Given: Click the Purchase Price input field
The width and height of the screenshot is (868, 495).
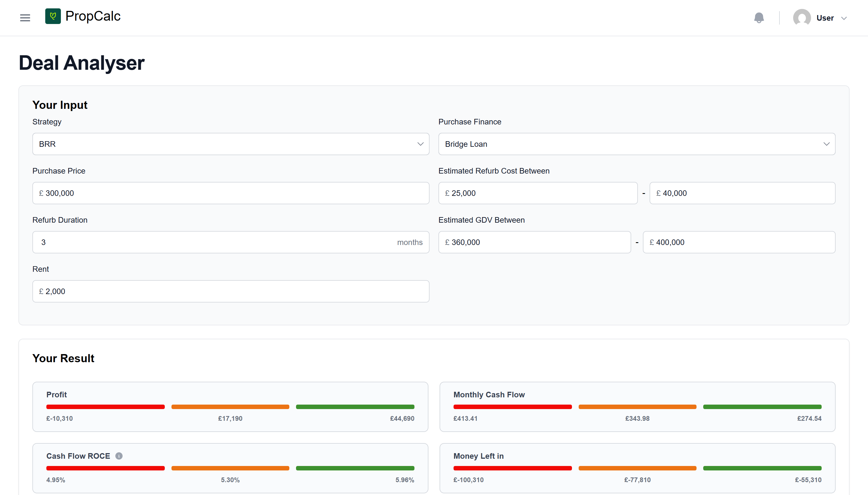Looking at the screenshot, I should click(x=230, y=193).
